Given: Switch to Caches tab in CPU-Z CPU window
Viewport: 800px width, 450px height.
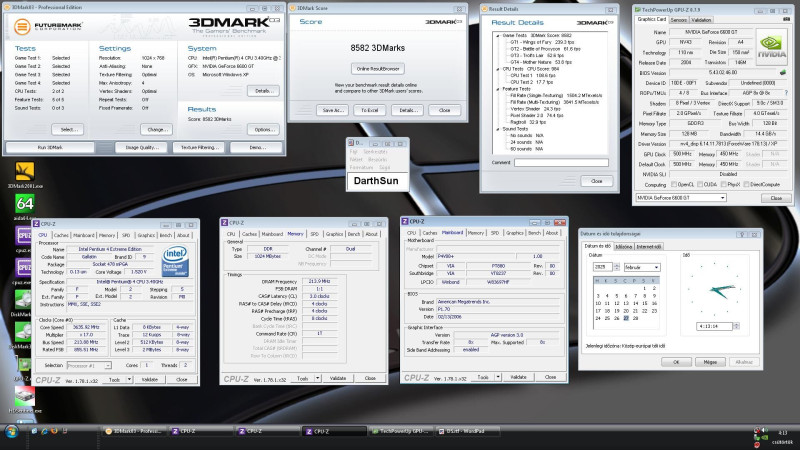Looking at the screenshot, I should click(61, 235).
